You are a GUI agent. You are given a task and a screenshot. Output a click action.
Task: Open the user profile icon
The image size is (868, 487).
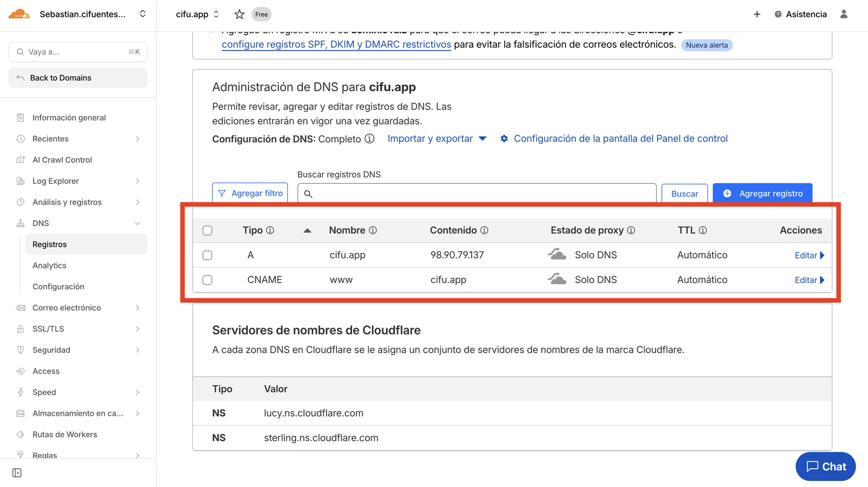pyautogui.click(x=844, y=14)
